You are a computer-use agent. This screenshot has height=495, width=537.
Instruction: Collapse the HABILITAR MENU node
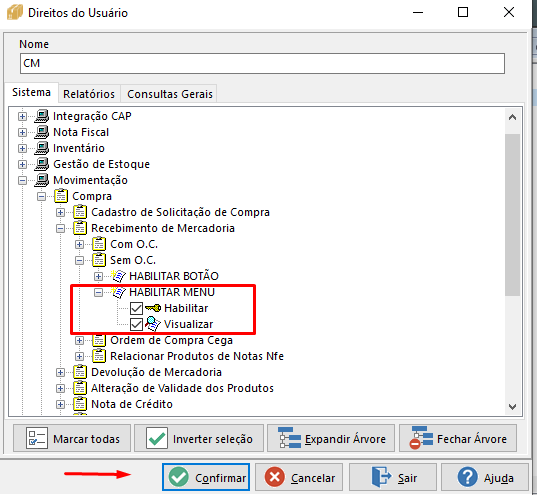(98, 293)
